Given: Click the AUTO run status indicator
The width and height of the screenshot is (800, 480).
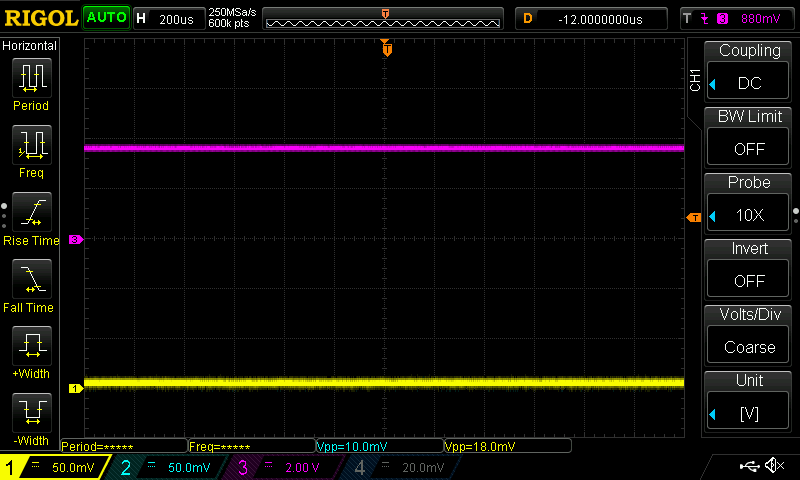Looking at the screenshot, I should [106, 18].
